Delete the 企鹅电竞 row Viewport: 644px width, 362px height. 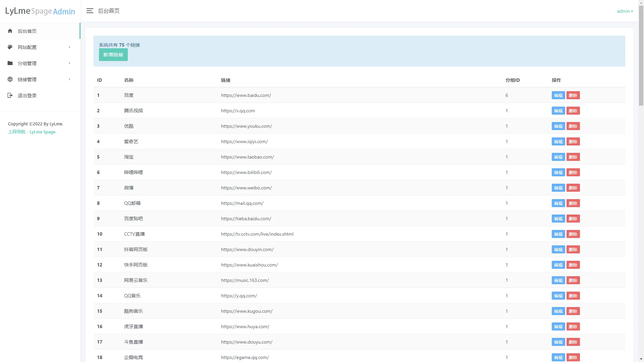pyautogui.click(x=573, y=357)
